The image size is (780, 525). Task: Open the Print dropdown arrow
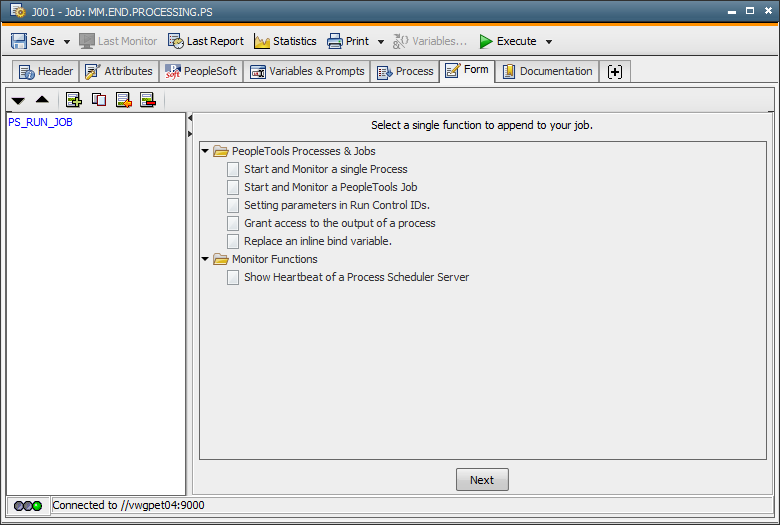(381, 42)
